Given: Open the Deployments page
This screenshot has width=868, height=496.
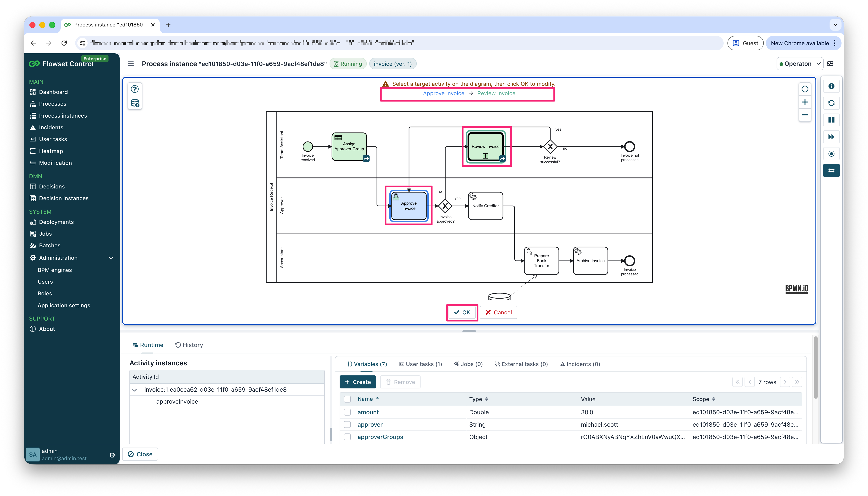Looking at the screenshot, I should [56, 222].
